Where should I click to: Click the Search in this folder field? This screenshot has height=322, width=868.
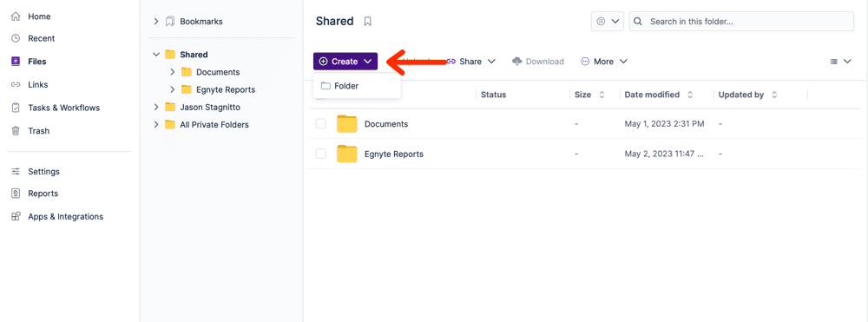pyautogui.click(x=742, y=22)
